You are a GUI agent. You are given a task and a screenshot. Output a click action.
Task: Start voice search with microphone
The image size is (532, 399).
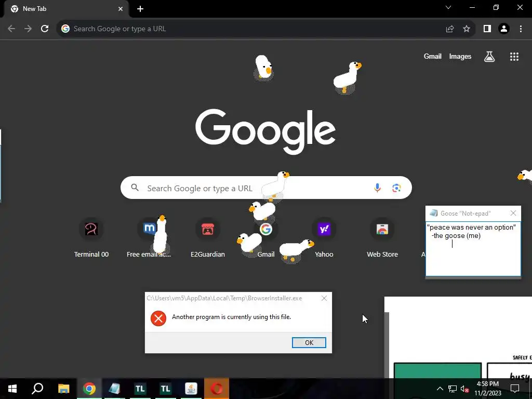[x=377, y=188]
